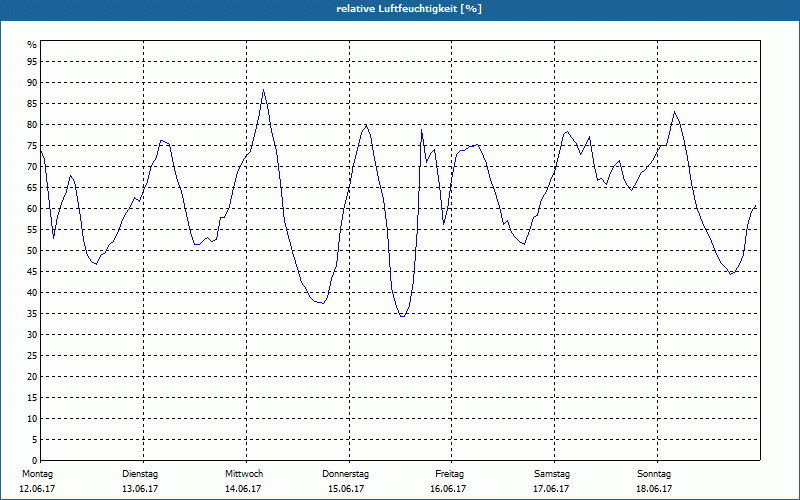Viewport: 800px width, 500px height.
Task: Select the date label '12.06.17'
Action: tap(37, 489)
